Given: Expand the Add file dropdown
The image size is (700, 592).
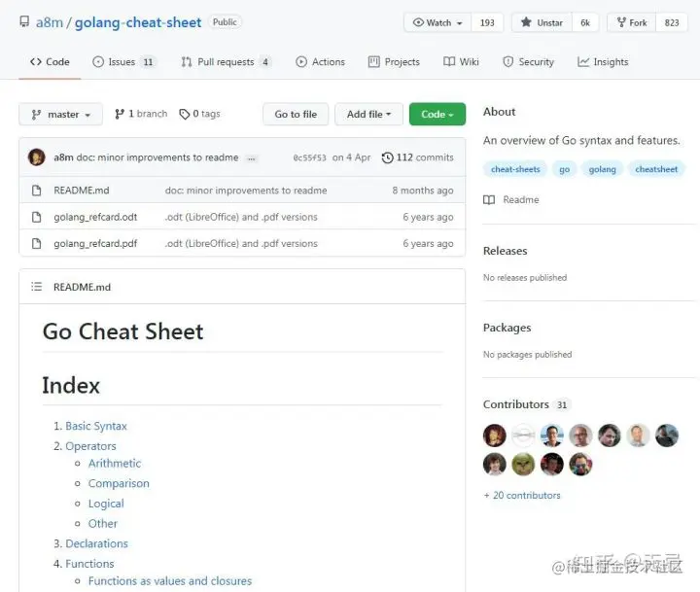Looking at the screenshot, I should (368, 115).
